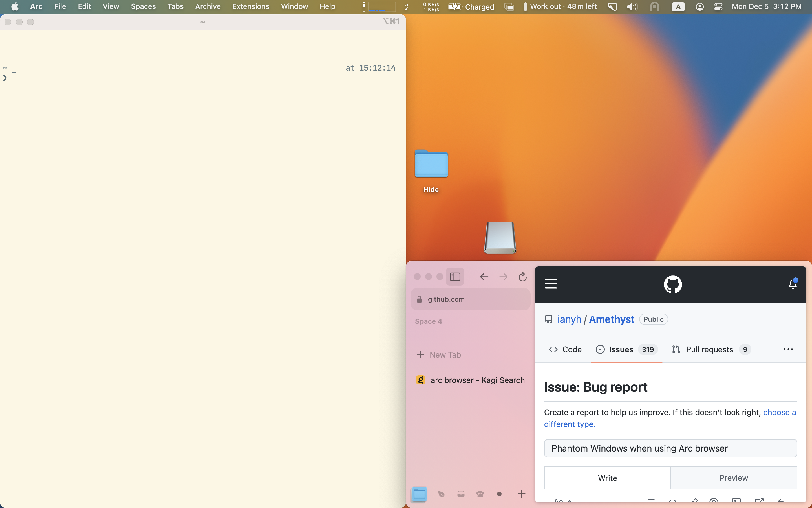This screenshot has height=508, width=812.
Task: Switch to the blue folder space
Action: 419,494
